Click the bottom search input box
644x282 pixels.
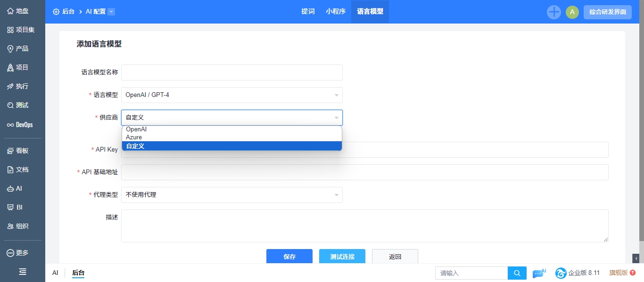tap(471, 273)
